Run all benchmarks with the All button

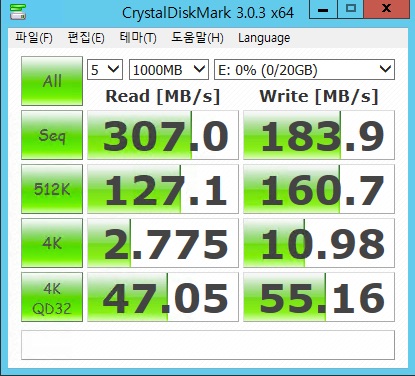click(52, 81)
